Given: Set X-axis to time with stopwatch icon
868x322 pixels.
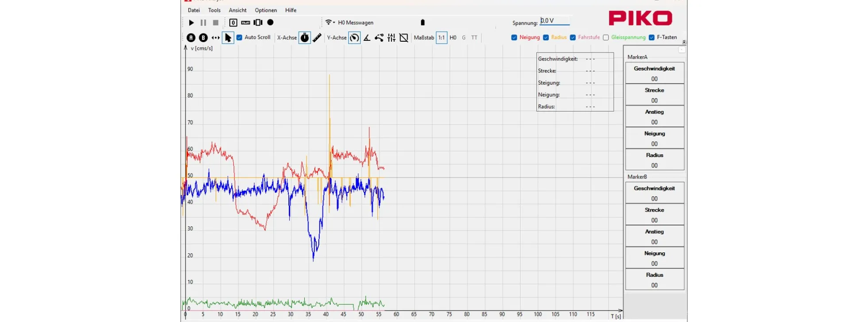Looking at the screenshot, I should point(305,38).
